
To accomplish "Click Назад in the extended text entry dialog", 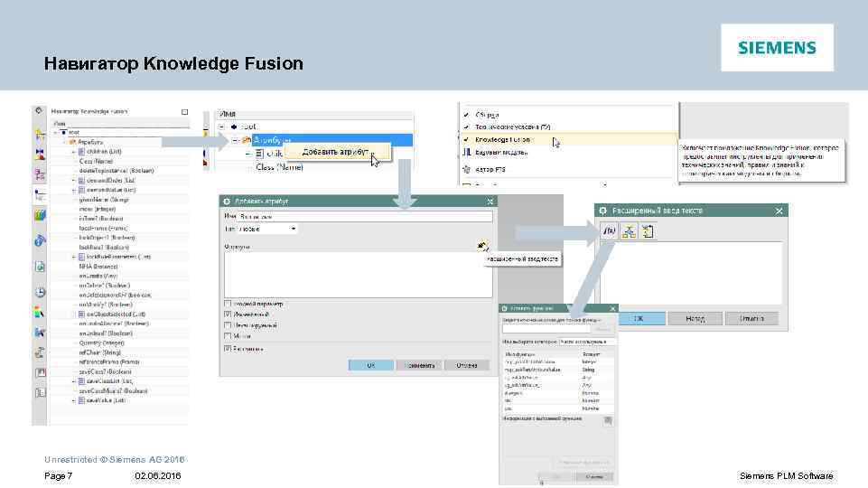I will click(x=695, y=318).
